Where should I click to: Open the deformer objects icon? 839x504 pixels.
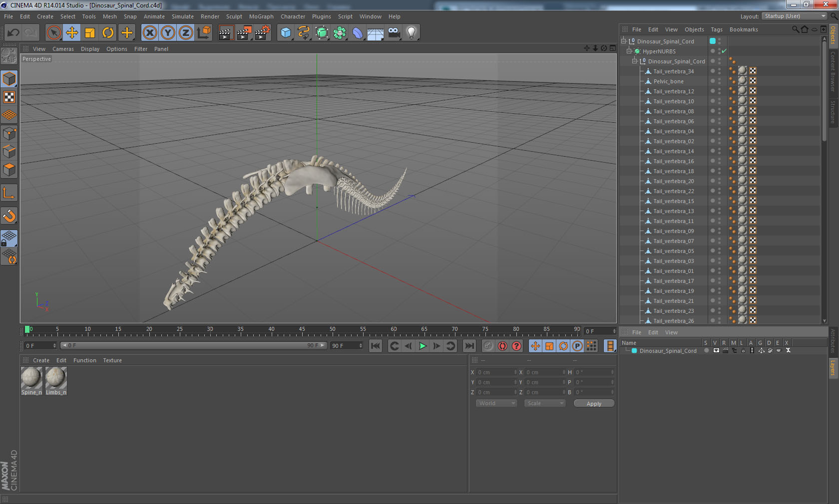coord(358,33)
